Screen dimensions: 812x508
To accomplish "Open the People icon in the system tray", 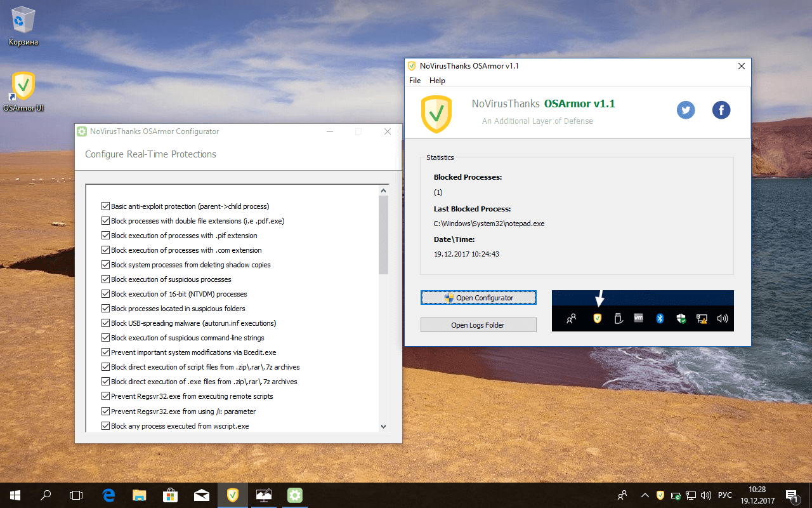I will point(623,495).
